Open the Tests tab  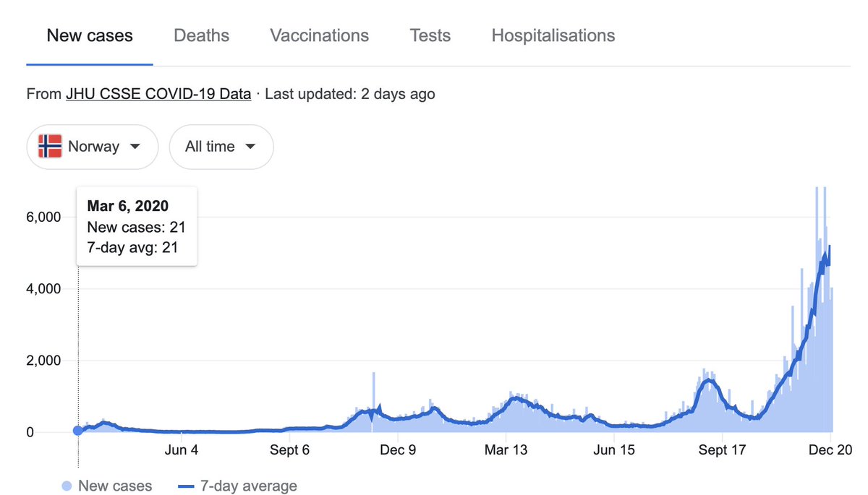point(430,35)
